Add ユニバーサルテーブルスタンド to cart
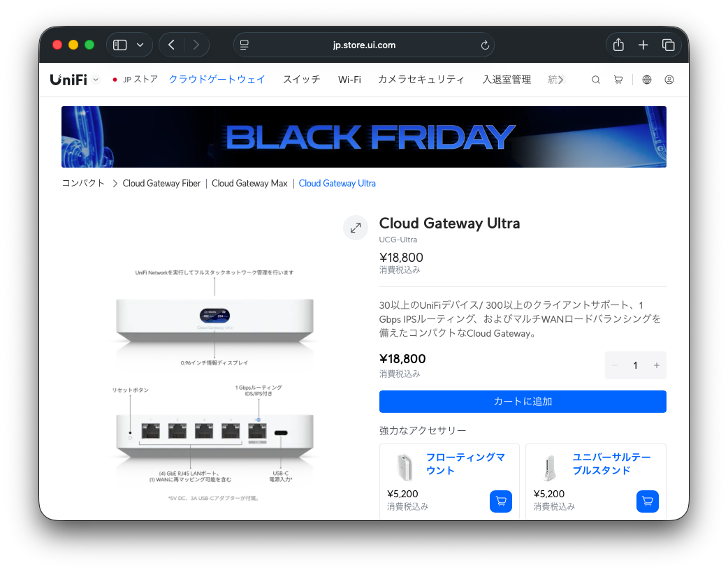This screenshot has height=572, width=728. tap(647, 501)
